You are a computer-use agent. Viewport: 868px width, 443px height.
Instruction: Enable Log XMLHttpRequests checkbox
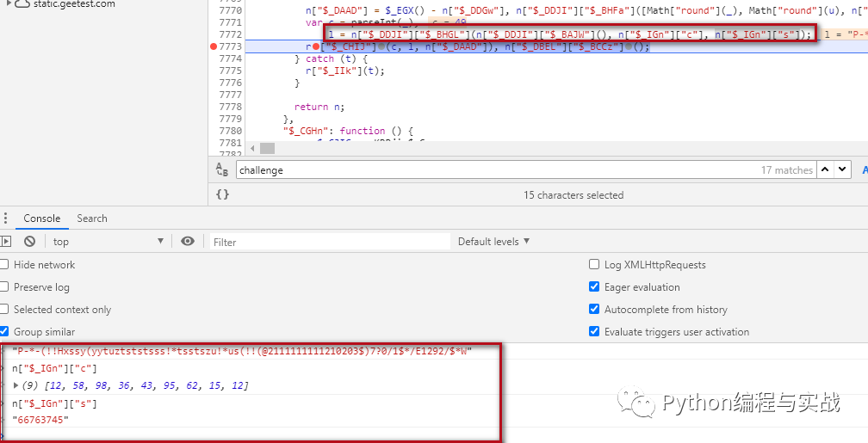click(x=594, y=265)
